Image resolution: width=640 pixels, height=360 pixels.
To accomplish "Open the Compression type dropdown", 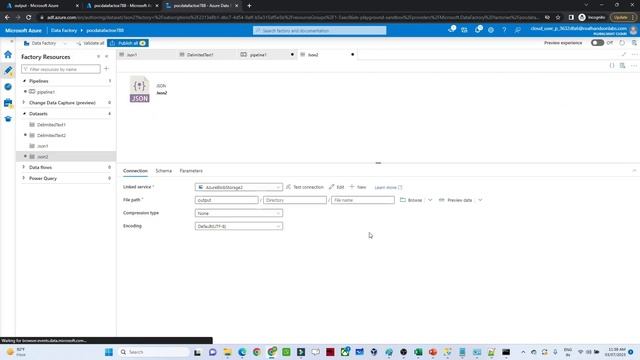I will [239, 213].
